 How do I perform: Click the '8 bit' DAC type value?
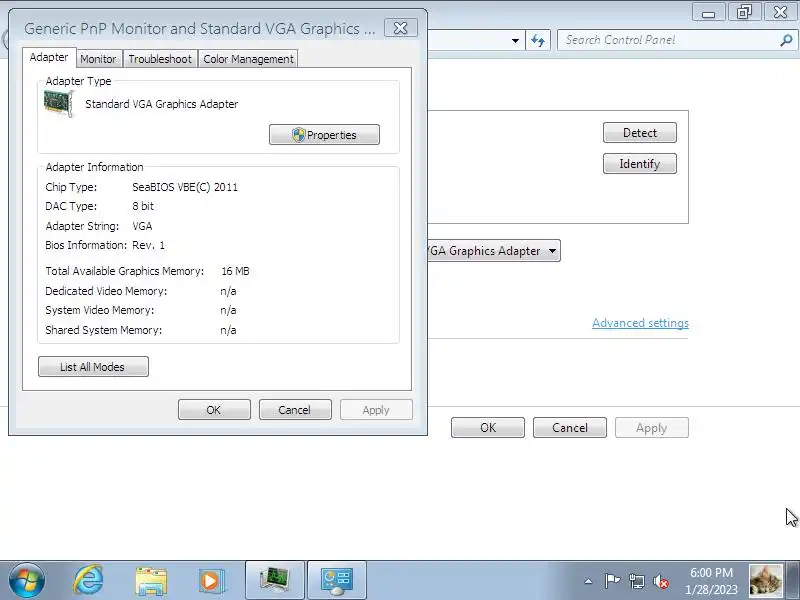(x=143, y=206)
